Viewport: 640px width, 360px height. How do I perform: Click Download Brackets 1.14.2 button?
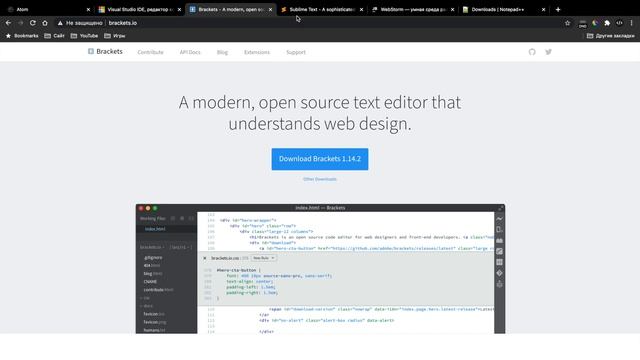pos(320,159)
